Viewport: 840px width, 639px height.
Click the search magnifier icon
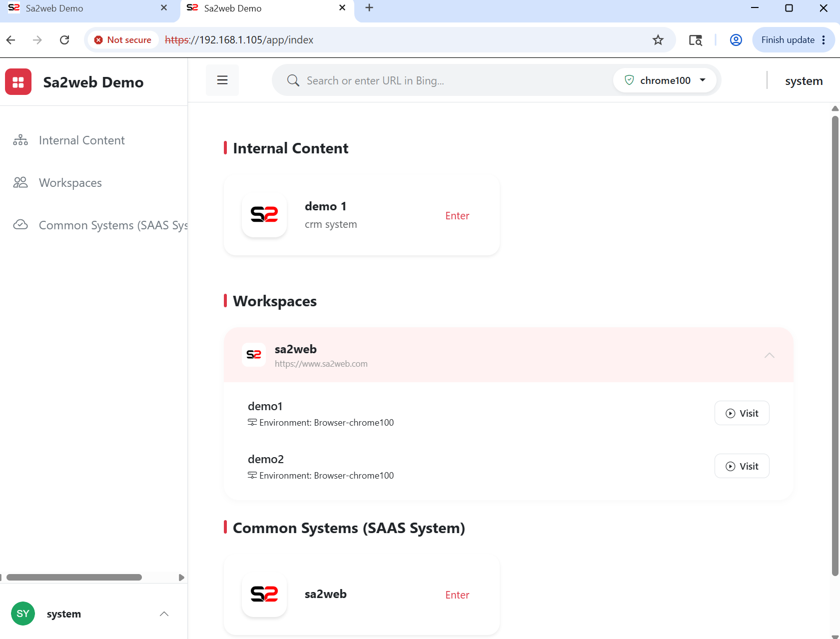[293, 80]
